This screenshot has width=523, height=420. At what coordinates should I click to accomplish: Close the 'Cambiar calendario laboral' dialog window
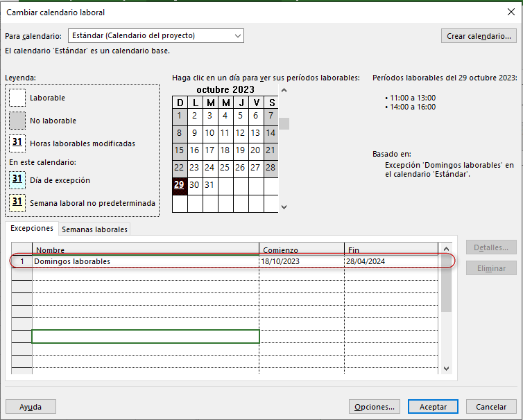click(511, 11)
